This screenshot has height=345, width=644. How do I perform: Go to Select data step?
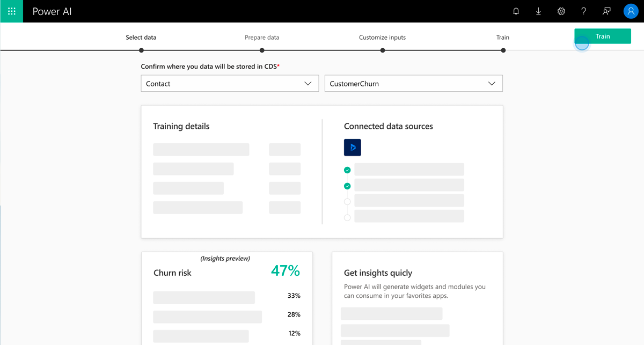coord(141,38)
